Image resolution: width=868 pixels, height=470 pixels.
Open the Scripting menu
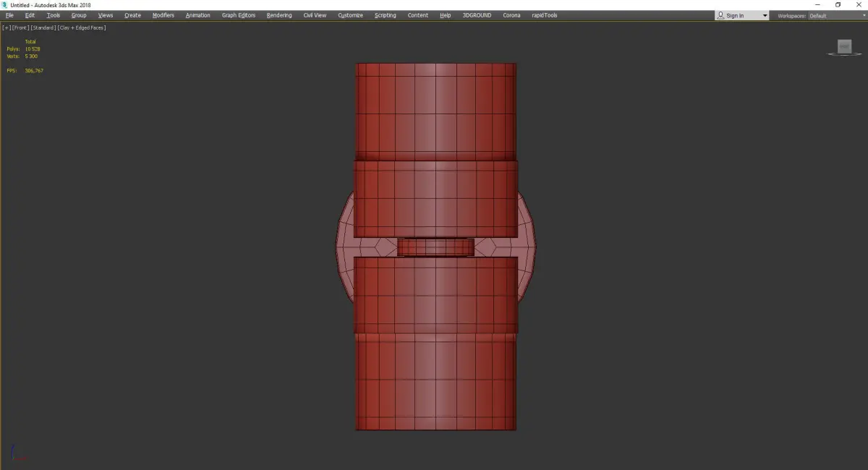coord(386,15)
